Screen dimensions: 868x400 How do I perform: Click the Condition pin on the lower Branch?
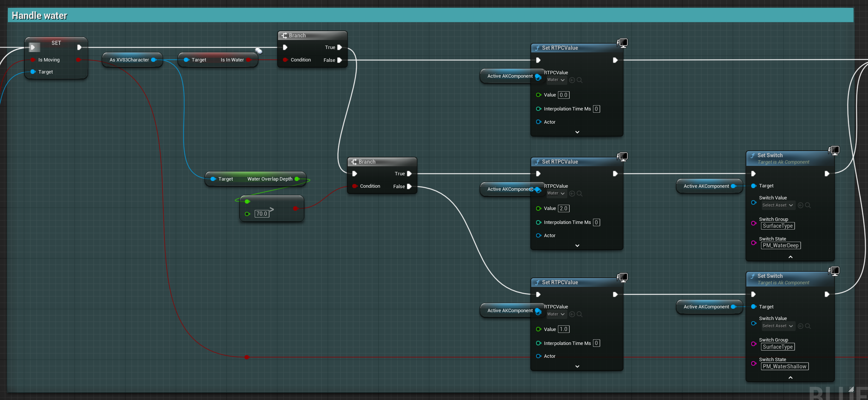click(x=355, y=186)
